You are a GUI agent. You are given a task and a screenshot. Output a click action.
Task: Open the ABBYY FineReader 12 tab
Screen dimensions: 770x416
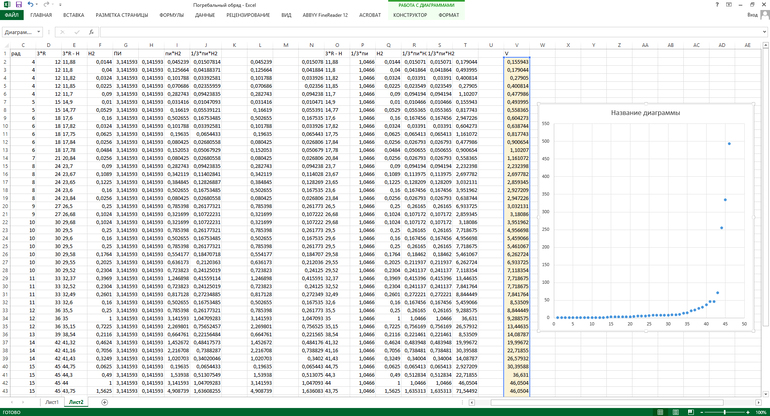[325, 15]
